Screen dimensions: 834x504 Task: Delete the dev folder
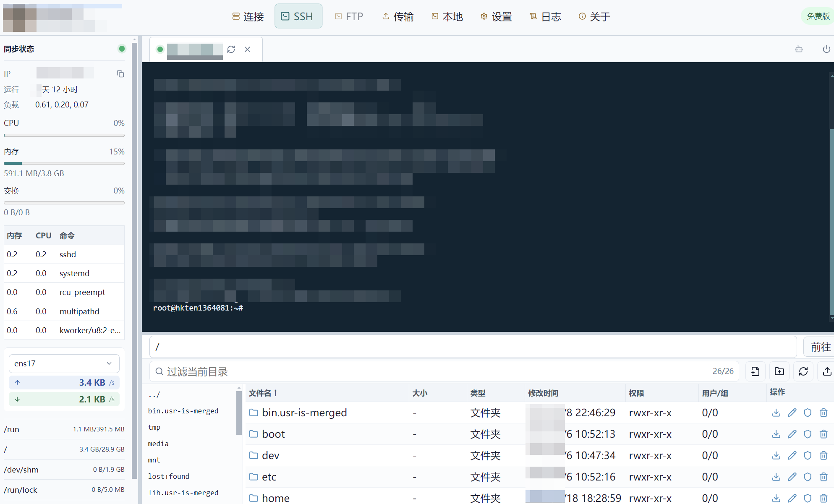(x=824, y=456)
